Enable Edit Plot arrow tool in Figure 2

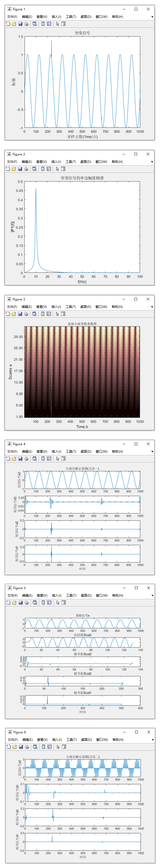pyautogui.click(x=57, y=169)
